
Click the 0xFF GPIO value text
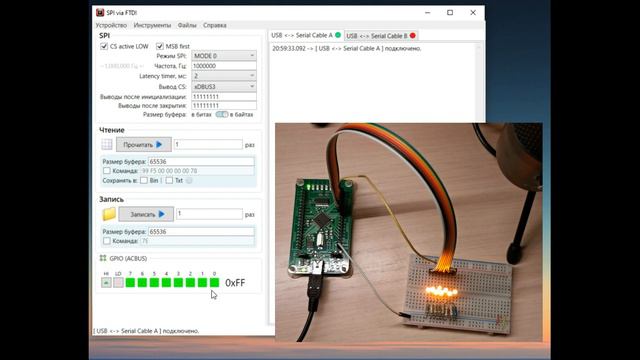click(235, 283)
